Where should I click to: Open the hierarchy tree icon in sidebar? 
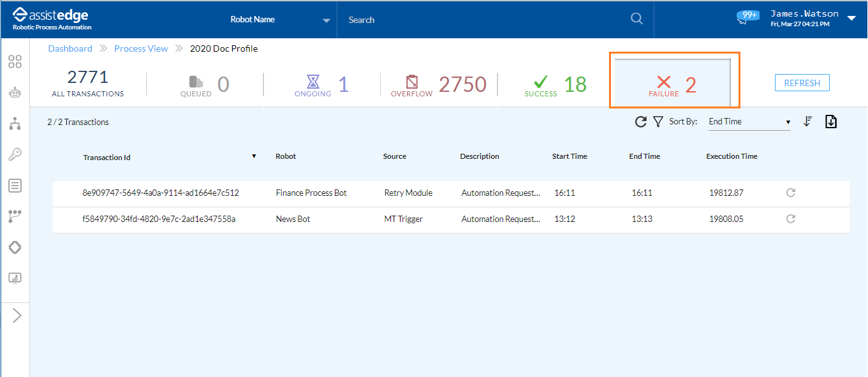pos(15,124)
